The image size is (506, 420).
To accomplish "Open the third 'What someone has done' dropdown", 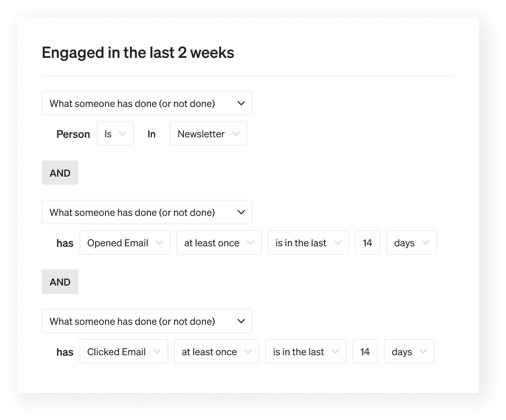I will [x=147, y=321].
